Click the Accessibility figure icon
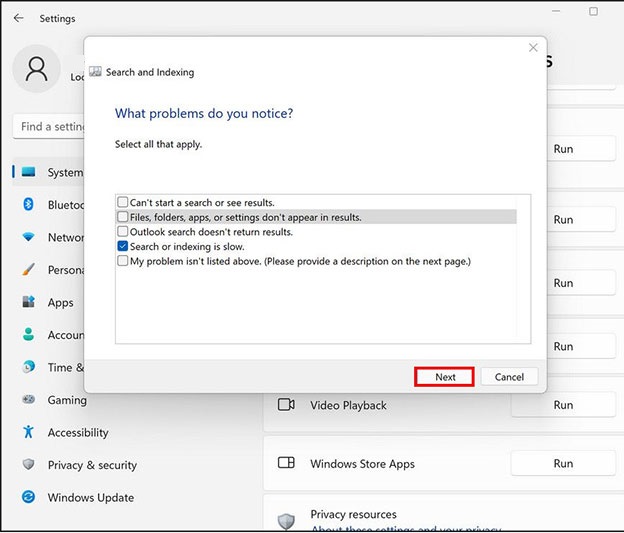 (29, 433)
